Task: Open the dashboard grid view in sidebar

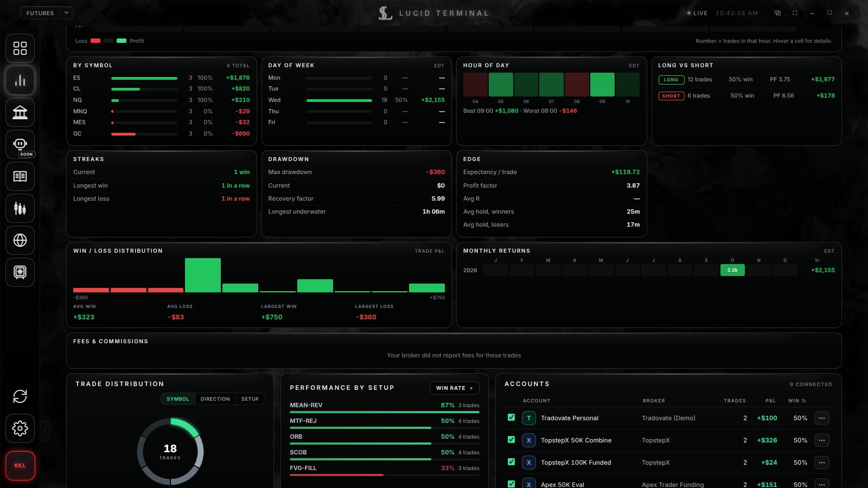Action: [x=20, y=48]
